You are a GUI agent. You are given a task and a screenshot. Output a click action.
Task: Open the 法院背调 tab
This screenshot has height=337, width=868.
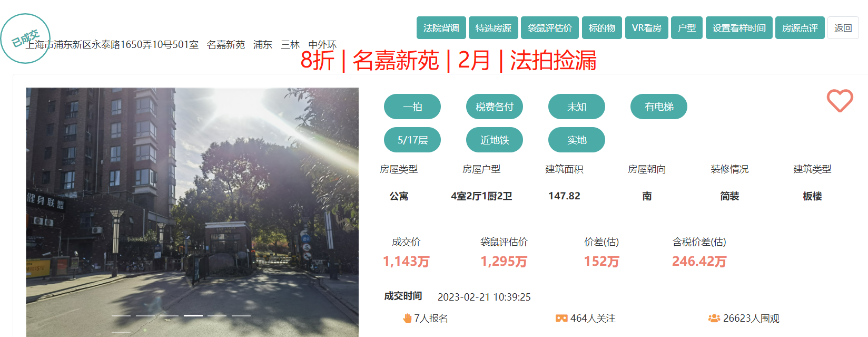pyautogui.click(x=441, y=28)
